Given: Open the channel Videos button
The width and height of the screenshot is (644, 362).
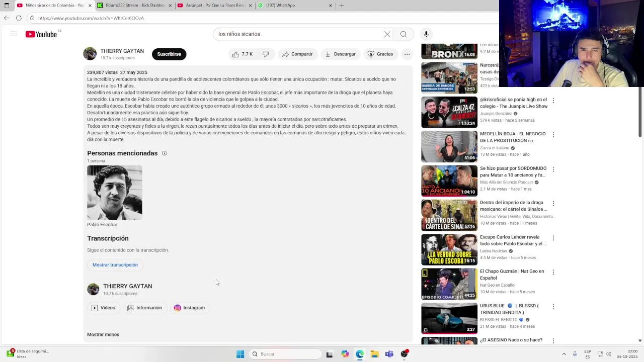Looking at the screenshot, I should click(x=103, y=308).
